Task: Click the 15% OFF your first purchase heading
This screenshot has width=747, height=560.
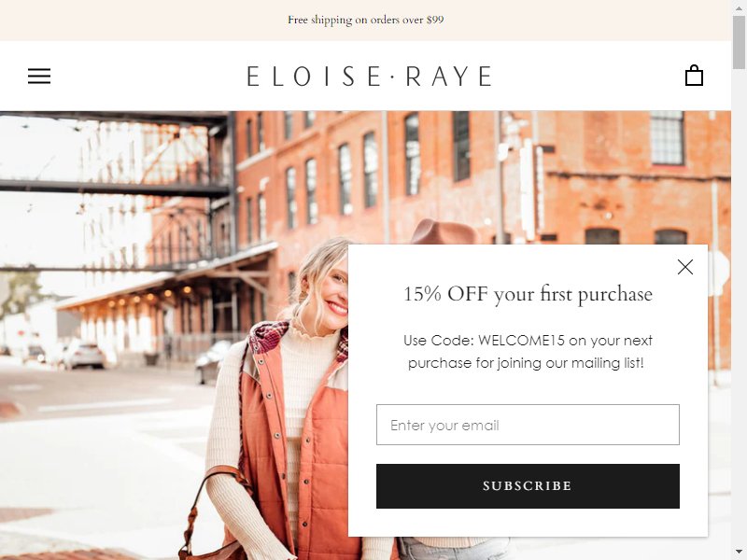Action: [x=528, y=294]
